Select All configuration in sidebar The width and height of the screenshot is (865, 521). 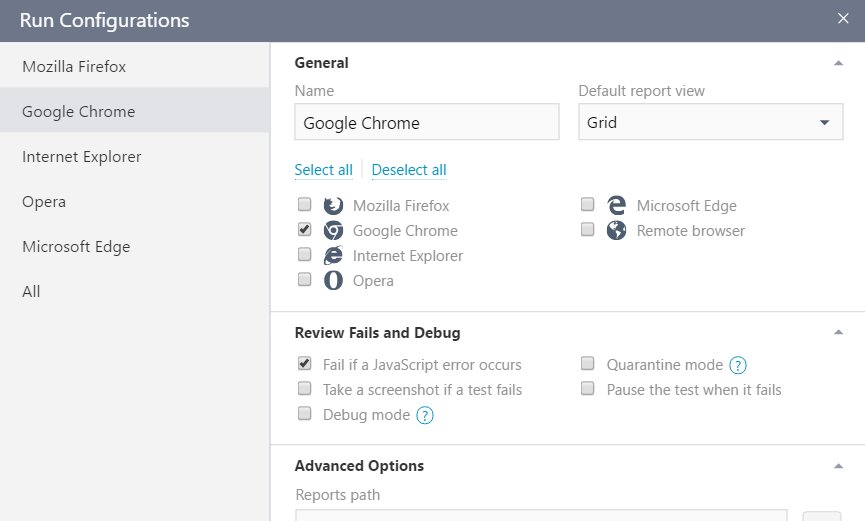[135, 291]
